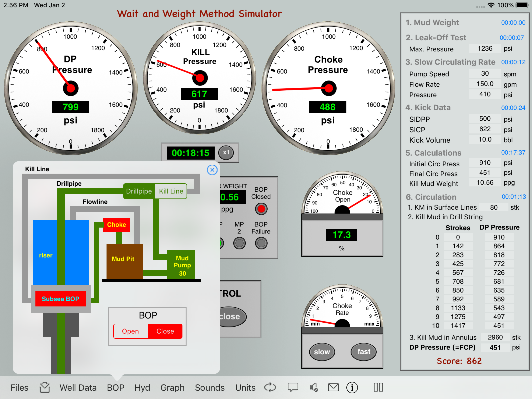The height and width of the screenshot is (399, 532).
Task: Open the info icon in bottom toolbar
Action: tap(352, 388)
